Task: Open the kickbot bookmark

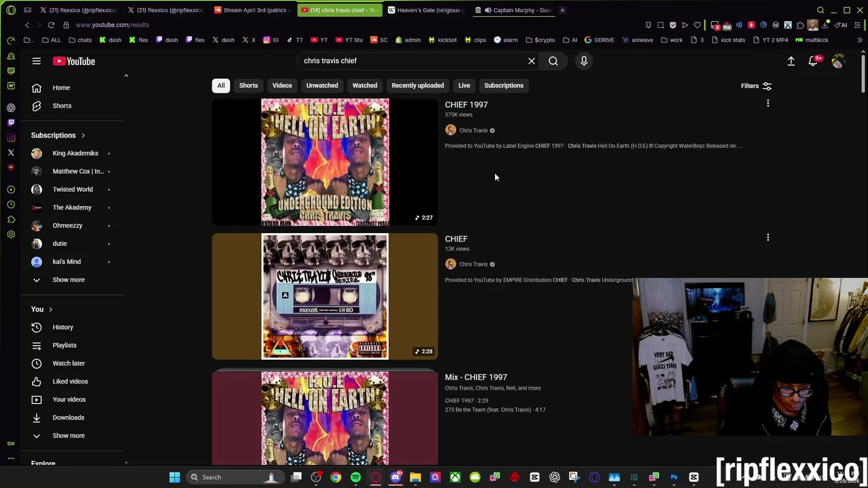Action: point(442,40)
